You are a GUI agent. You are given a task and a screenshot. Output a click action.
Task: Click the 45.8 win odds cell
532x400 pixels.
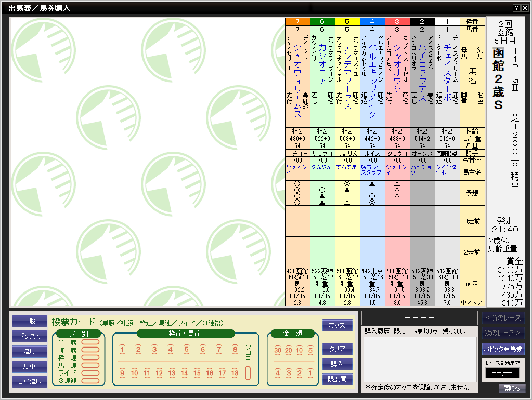tap(422, 303)
